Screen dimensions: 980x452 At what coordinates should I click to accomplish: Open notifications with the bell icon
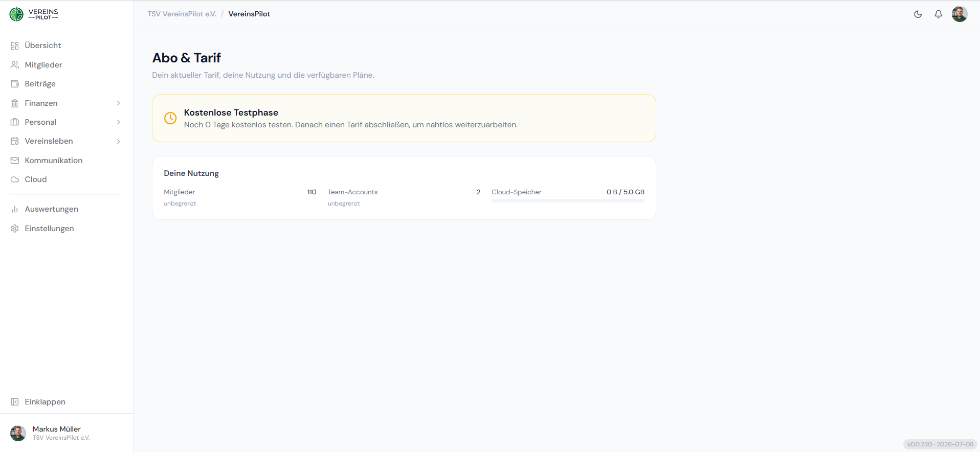[x=938, y=14]
